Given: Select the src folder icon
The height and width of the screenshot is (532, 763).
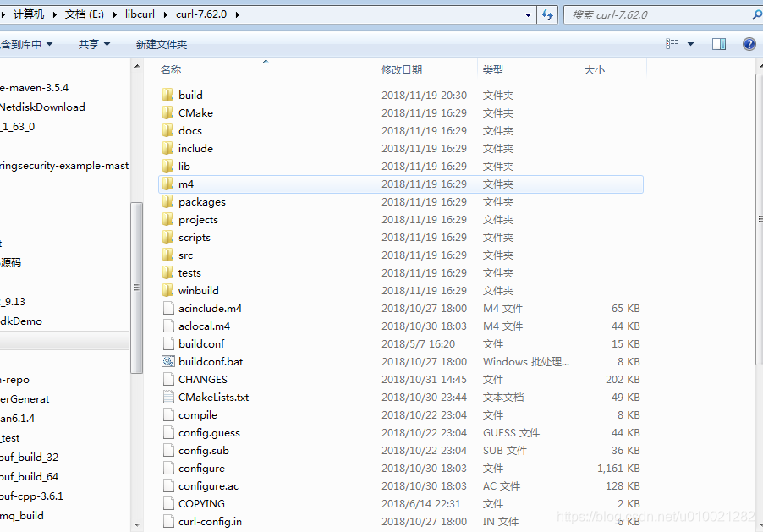Looking at the screenshot, I should click(167, 255).
